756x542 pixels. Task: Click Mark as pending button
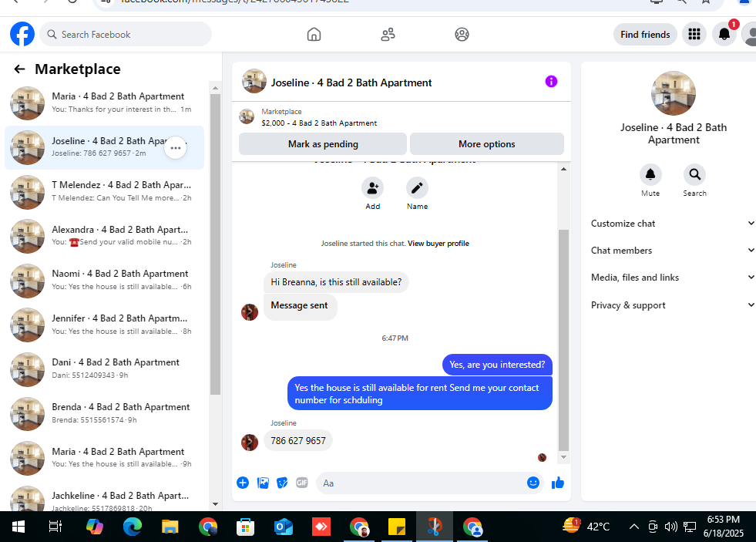tap(323, 143)
